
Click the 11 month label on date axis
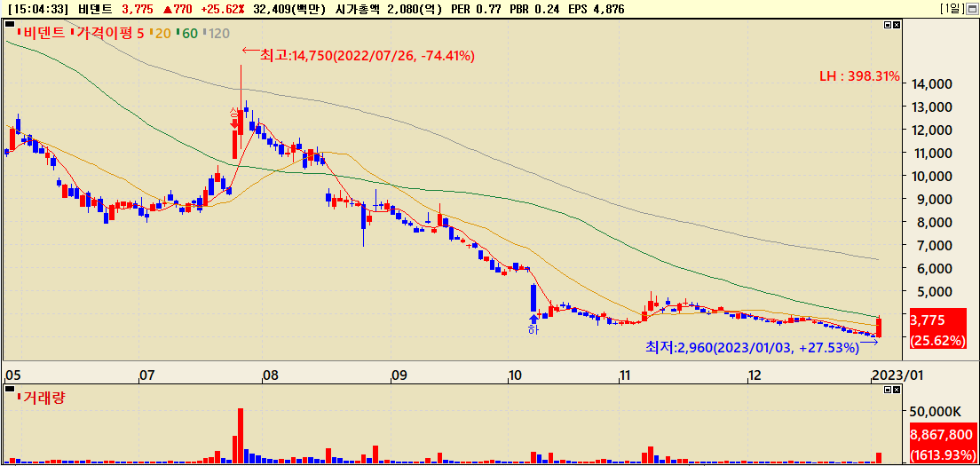[627, 375]
